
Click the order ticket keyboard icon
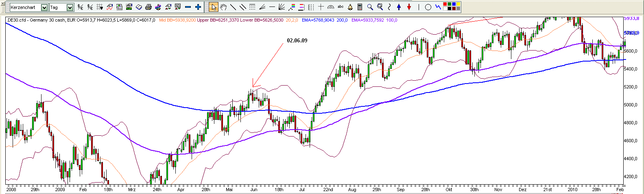(x=177, y=7)
